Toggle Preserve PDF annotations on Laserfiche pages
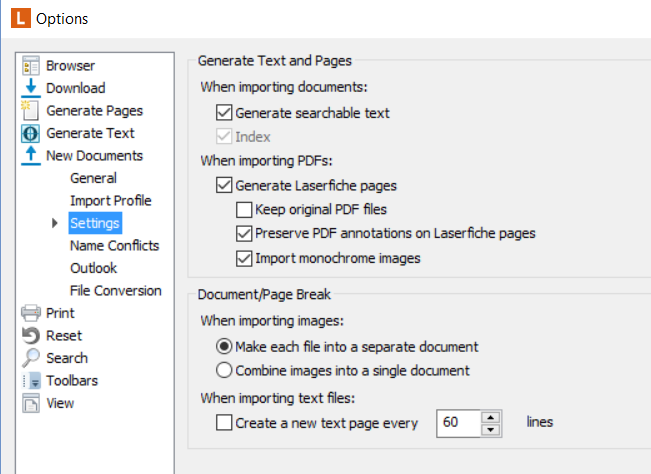The image size is (651, 474). [244, 234]
